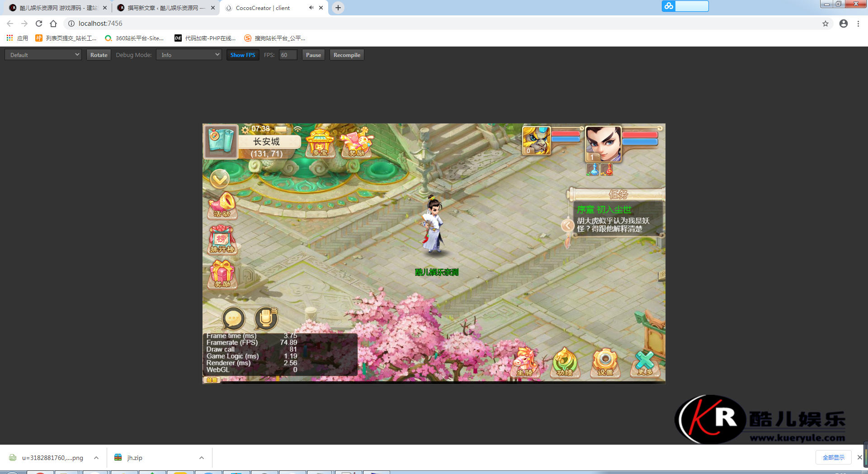868x474 pixels.
Task: Open the Default resolution dropdown
Action: (x=43, y=55)
